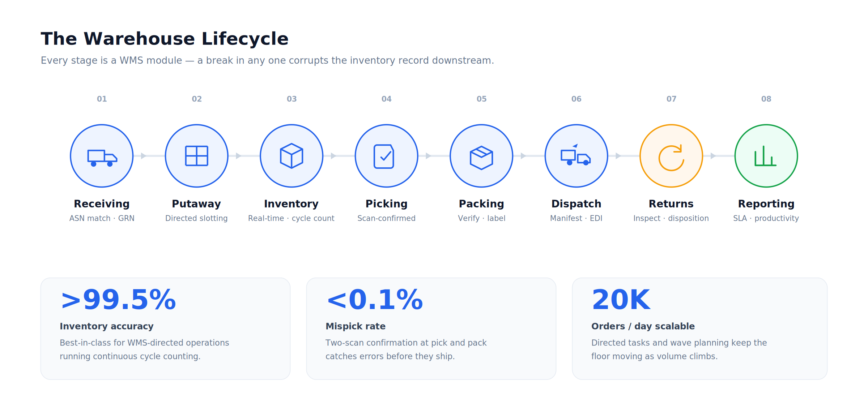Image resolution: width=868 pixels, height=420 pixels.
Task: Click the step number 06
Action: click(x=576, y=99)
